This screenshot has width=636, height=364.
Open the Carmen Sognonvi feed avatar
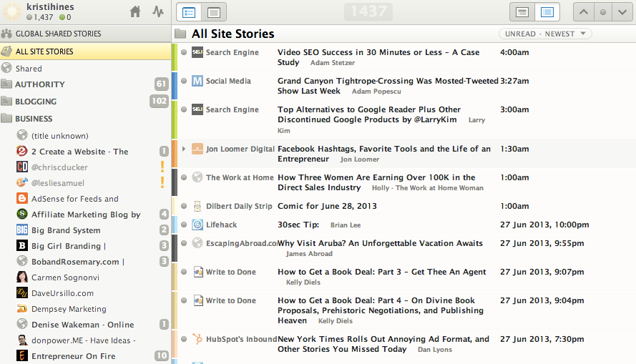pyautogui.click(x=22, y=277)
